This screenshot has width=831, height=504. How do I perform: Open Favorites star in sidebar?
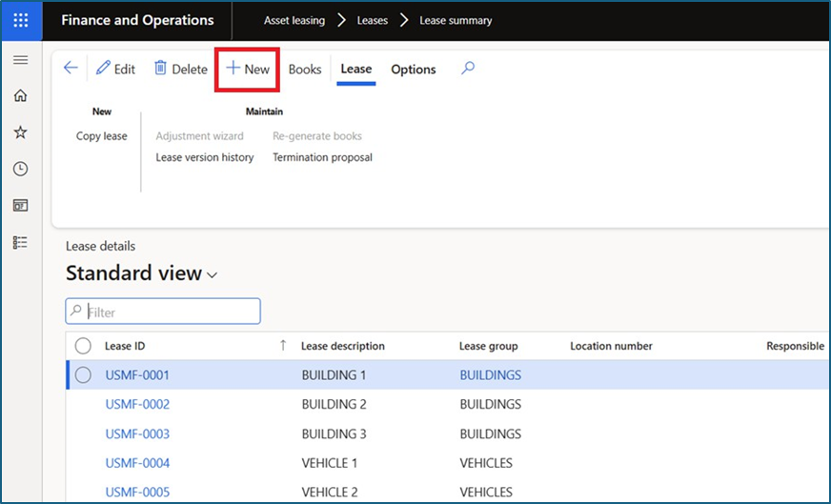click(20, 132)
